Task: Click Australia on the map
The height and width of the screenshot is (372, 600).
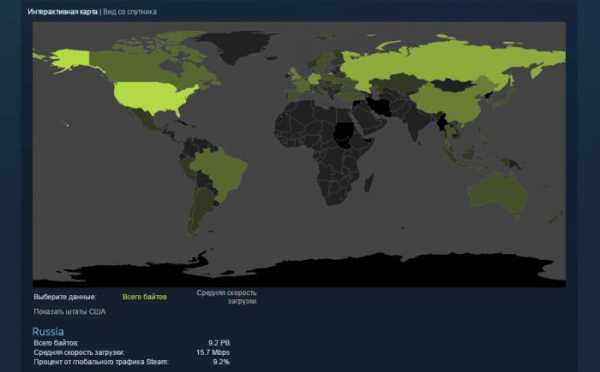Action: [497, 193]
